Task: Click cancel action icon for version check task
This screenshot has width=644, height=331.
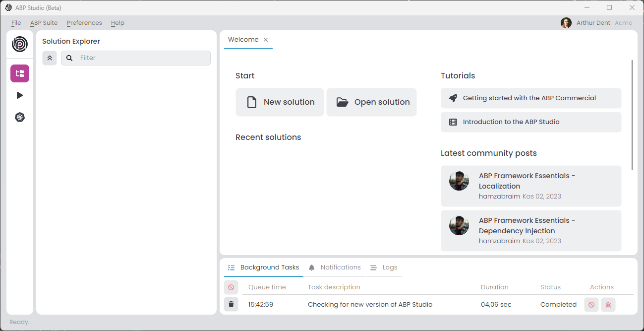Action: coord(591,305)
